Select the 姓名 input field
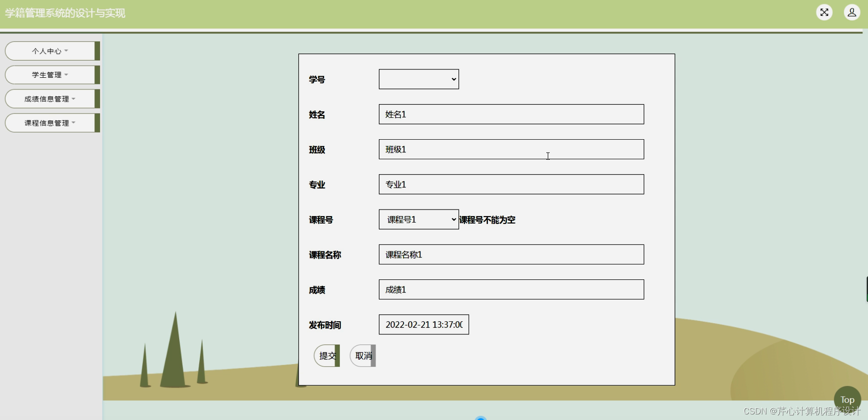This screenshot has width=868, height=420. tap(511, 114)
